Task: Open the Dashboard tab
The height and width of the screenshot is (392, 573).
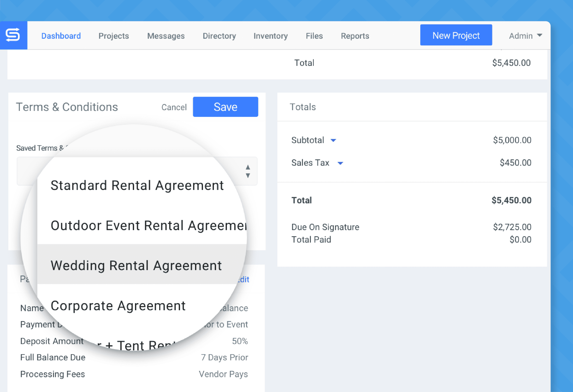Action: point(61,36)
